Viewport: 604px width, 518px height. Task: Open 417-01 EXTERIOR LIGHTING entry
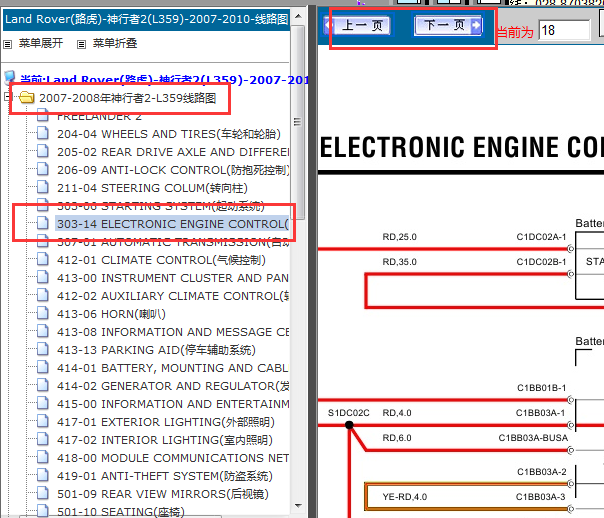point(166,422)
